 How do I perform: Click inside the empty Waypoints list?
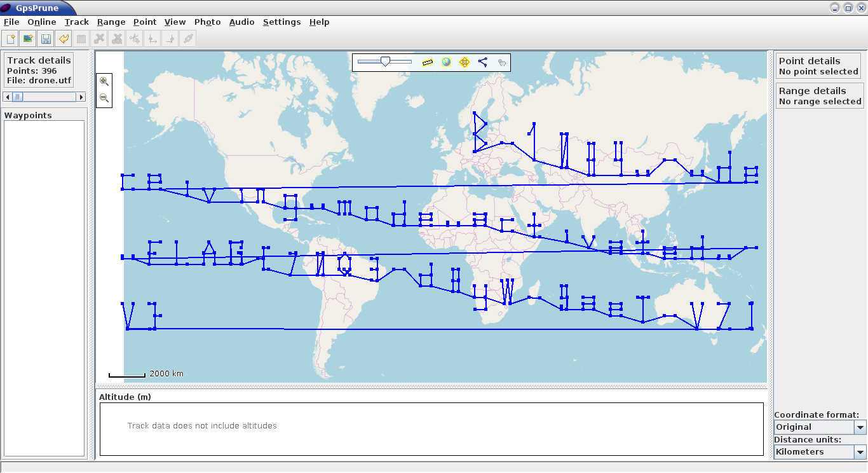[x=44, y=288]
